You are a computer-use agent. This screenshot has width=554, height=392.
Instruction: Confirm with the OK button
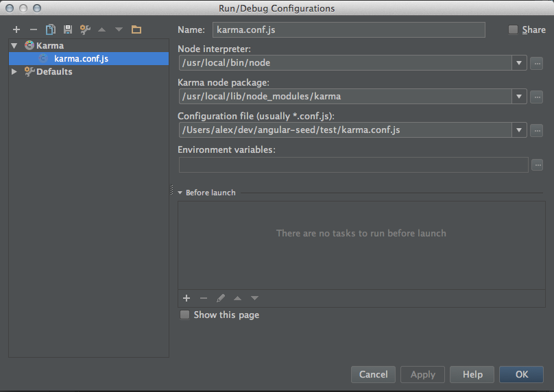pos(522,374)
